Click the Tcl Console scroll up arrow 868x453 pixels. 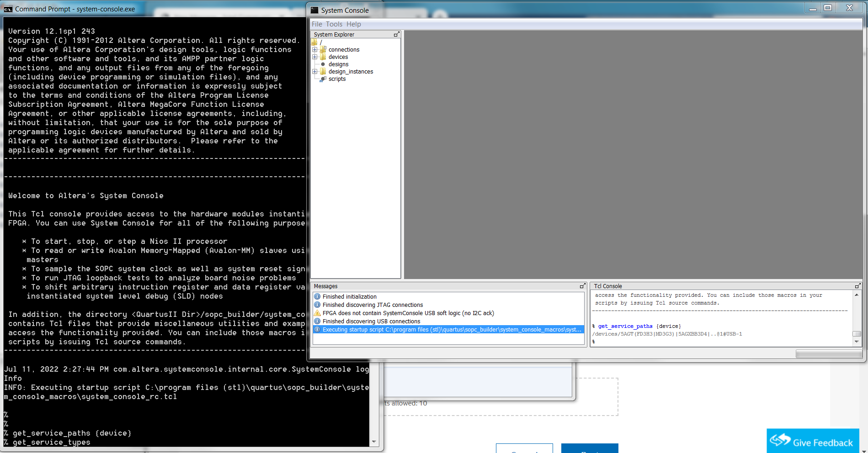[x=857, y=295]
